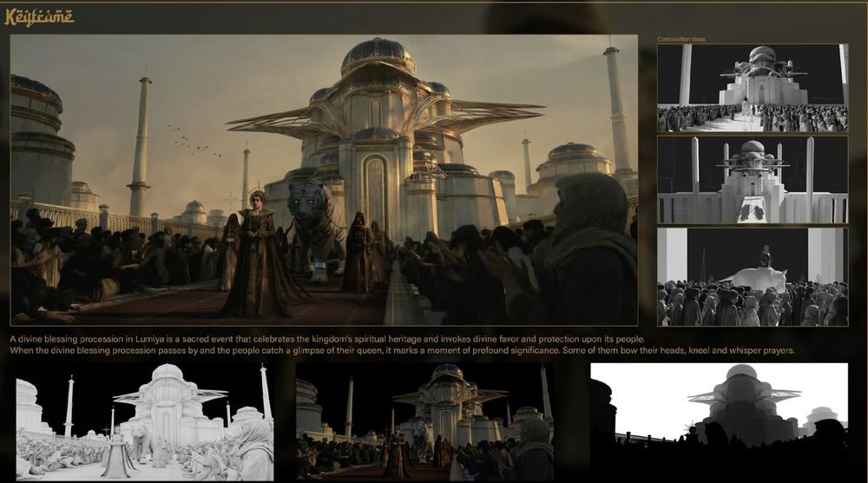868x483 pixels.
Task: Click the tiger in the clay render
Action: pos(141,440)
